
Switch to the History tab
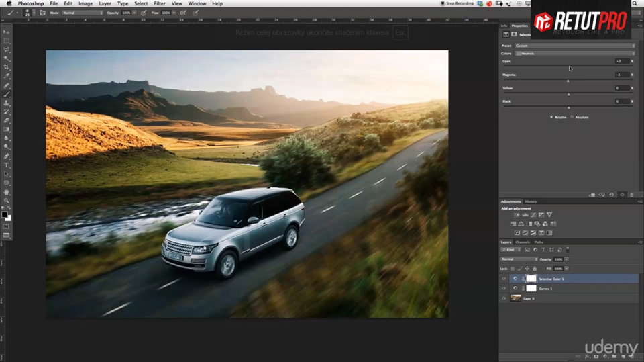[531, 201]
